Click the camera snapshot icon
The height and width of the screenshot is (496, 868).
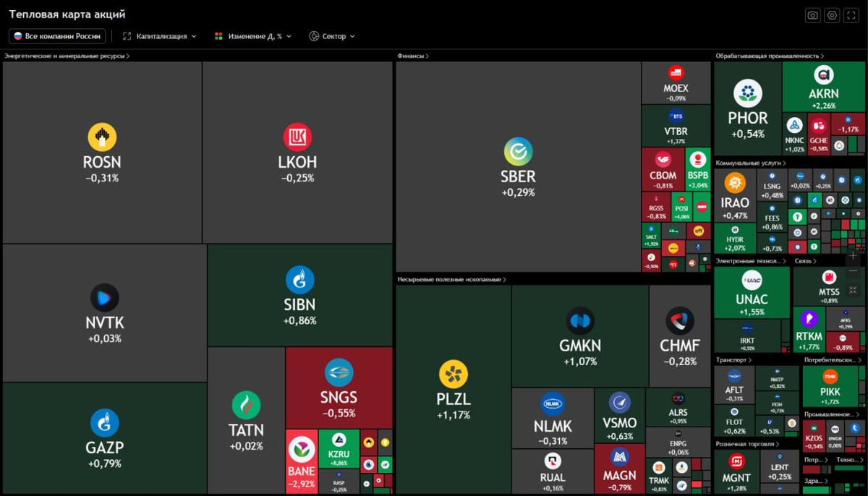coord(813,15)
